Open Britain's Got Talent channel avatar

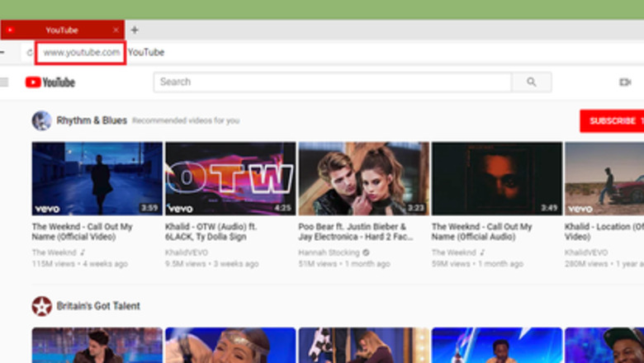tap(41, 306)
